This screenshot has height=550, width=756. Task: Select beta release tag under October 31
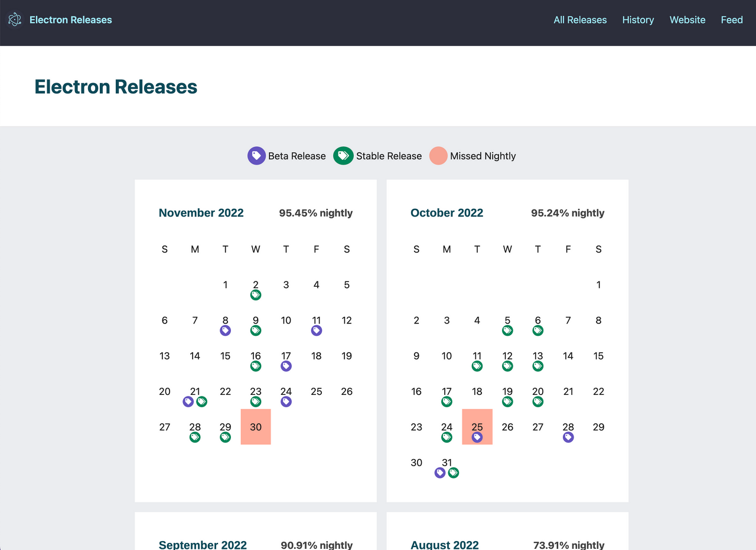coord(440,473)
